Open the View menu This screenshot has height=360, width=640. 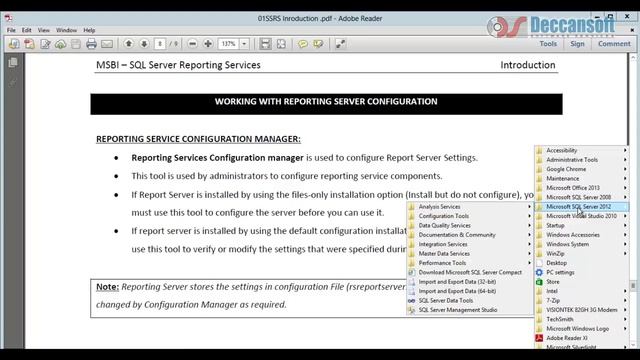pos(44,30)
